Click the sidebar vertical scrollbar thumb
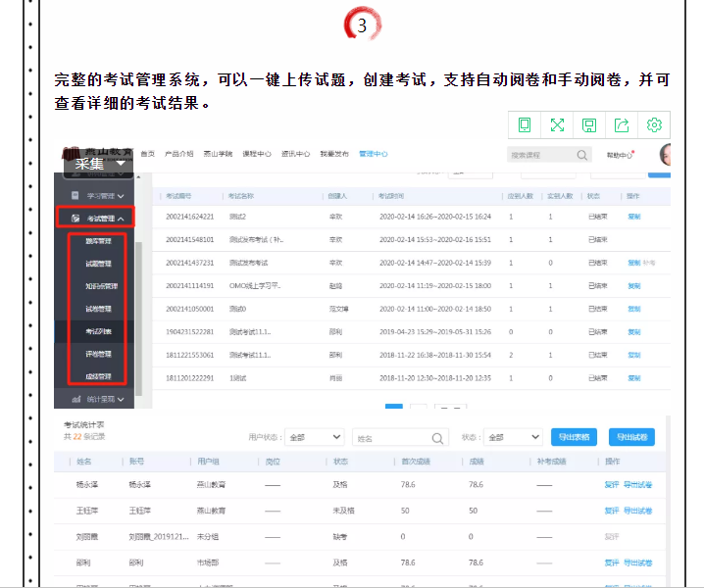Image resolution: width=704 pixels, height=588 pixels. click(138, 318)
